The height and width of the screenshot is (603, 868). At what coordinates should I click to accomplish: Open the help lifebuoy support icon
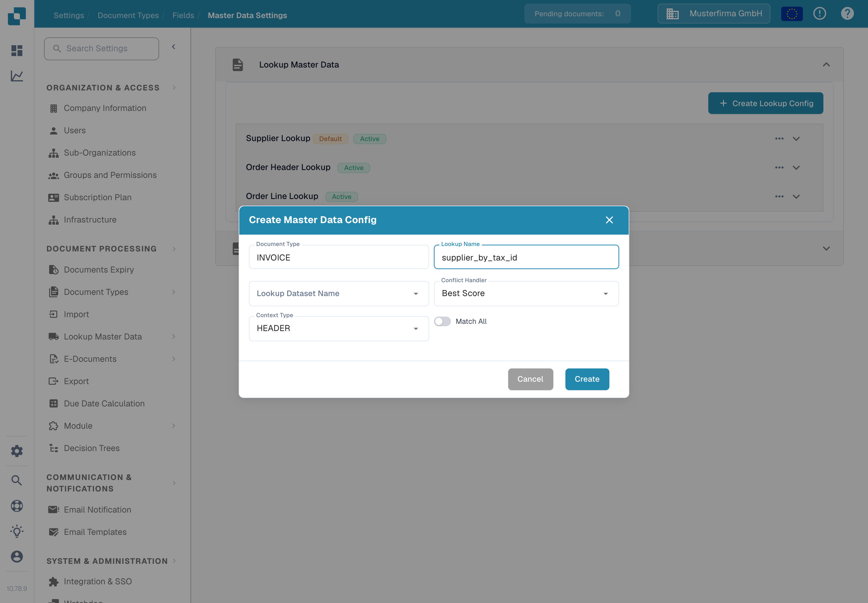pyautogui.click(x=17, y=506)
